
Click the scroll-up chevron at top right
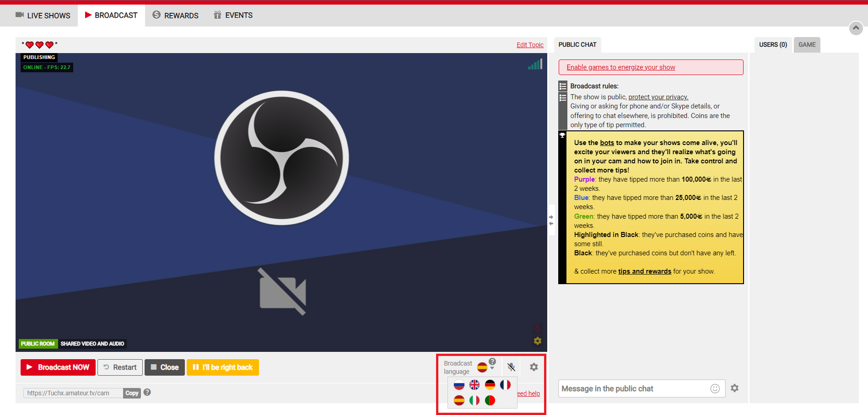pyautogui.click(x=856, y=28)
